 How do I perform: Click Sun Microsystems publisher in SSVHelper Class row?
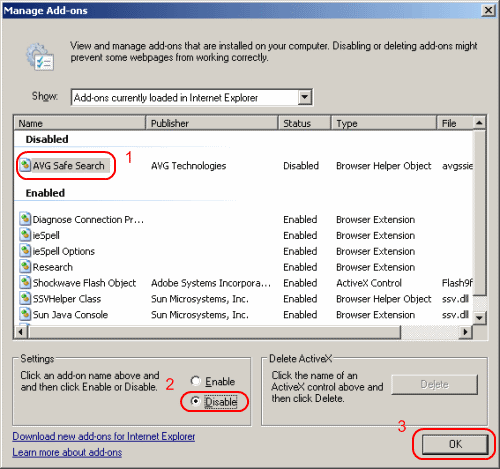[x=200, y=299]
